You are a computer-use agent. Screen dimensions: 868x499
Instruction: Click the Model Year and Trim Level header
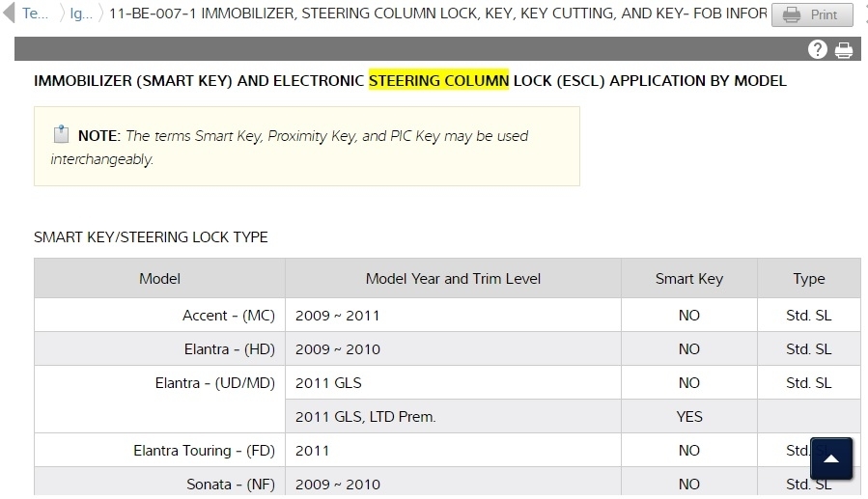[x=453, y=279]
